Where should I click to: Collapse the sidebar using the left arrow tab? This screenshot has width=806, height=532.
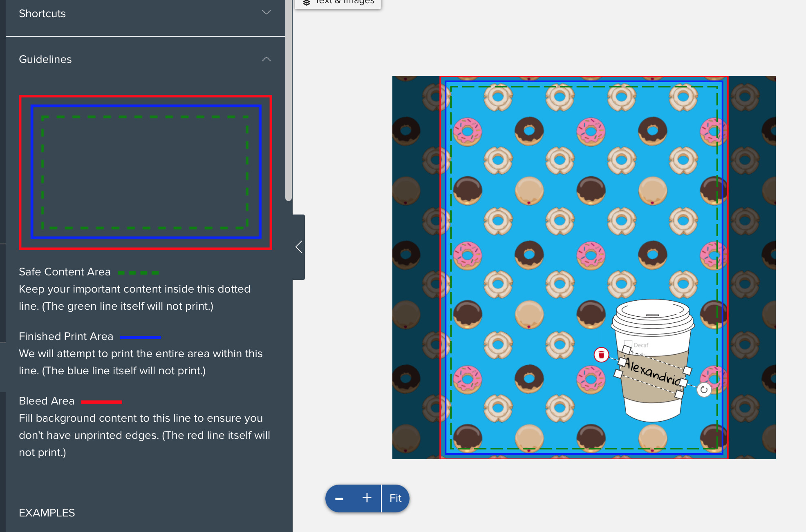click(x=299, y=247)
